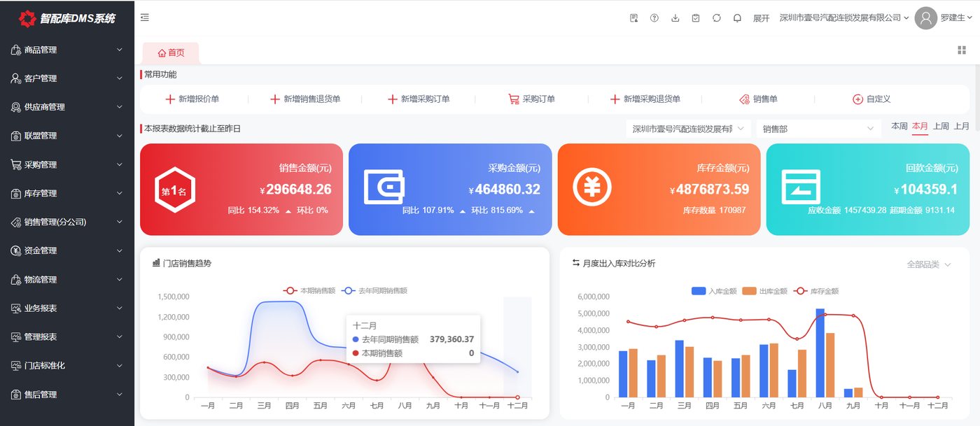
Task: Click 新增报价单 shortcut
Action: 192,99
